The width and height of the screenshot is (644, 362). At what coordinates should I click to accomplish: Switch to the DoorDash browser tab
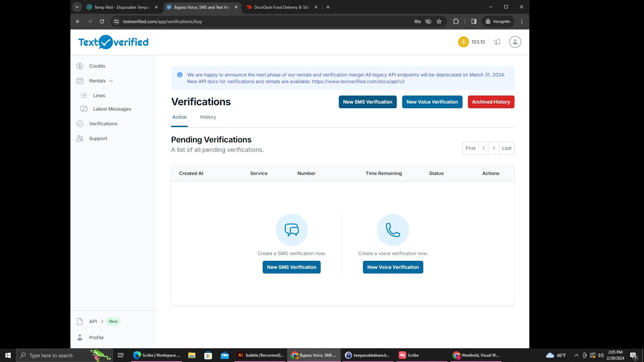pos(281,7)
